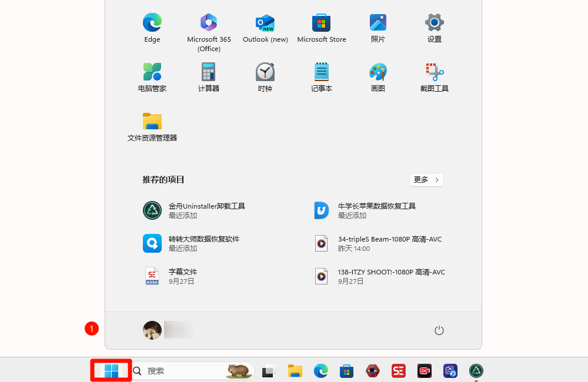Click the taskbar 搜索 box

[x=193, y=371]
